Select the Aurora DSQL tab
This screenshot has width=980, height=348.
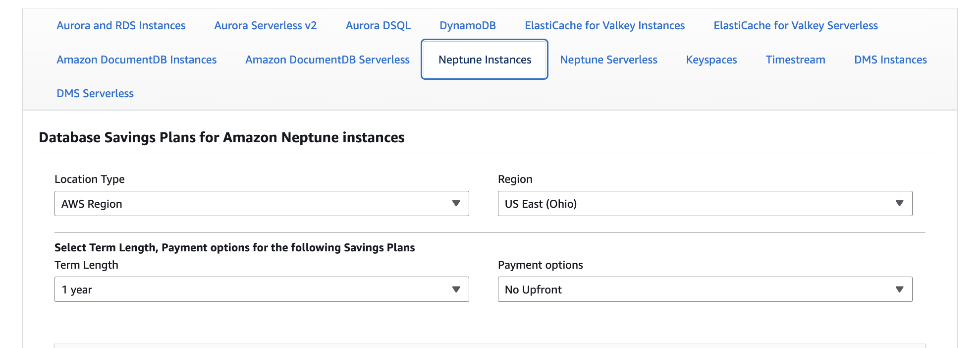pyautogui.click(x=378, y=26)
